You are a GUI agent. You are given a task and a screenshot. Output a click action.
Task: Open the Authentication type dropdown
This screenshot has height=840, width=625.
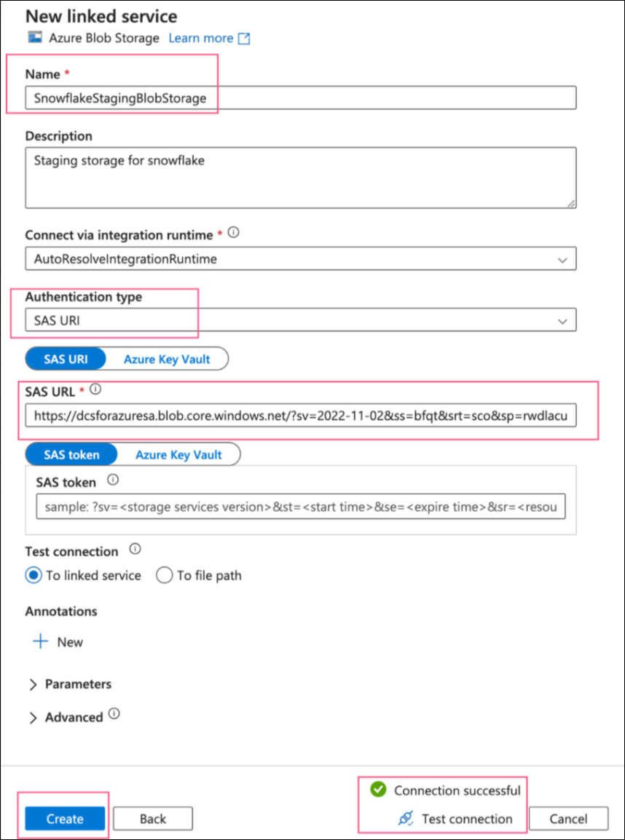tap(562, 320)
